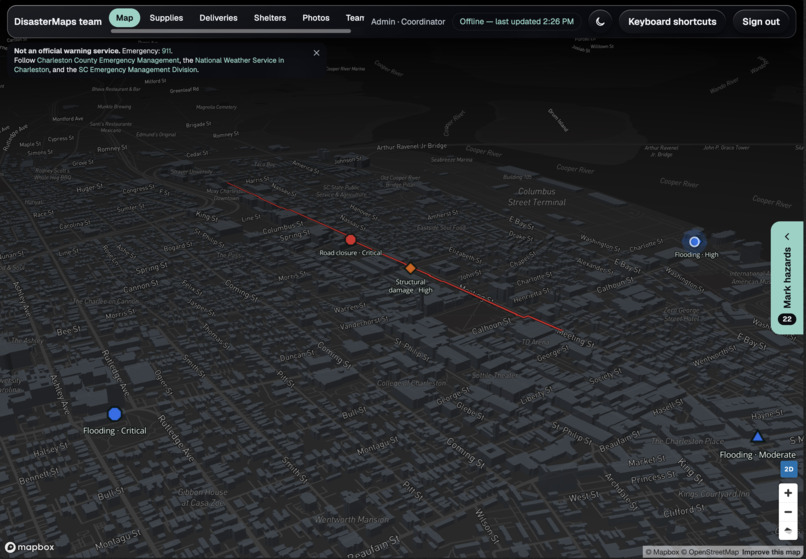Viewport: 806px width, 559px height.
Task: Click the 911 emergency link
Action: point(167,51)
